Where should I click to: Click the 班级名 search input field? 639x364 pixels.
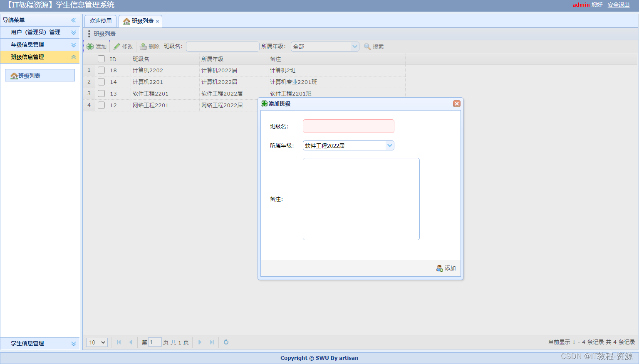[x=223, y=47]
